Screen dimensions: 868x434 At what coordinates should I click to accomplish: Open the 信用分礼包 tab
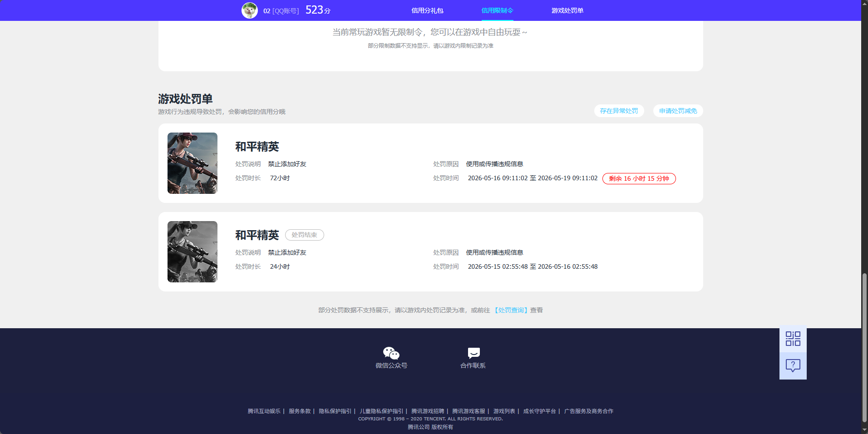(x=427, y=10)
